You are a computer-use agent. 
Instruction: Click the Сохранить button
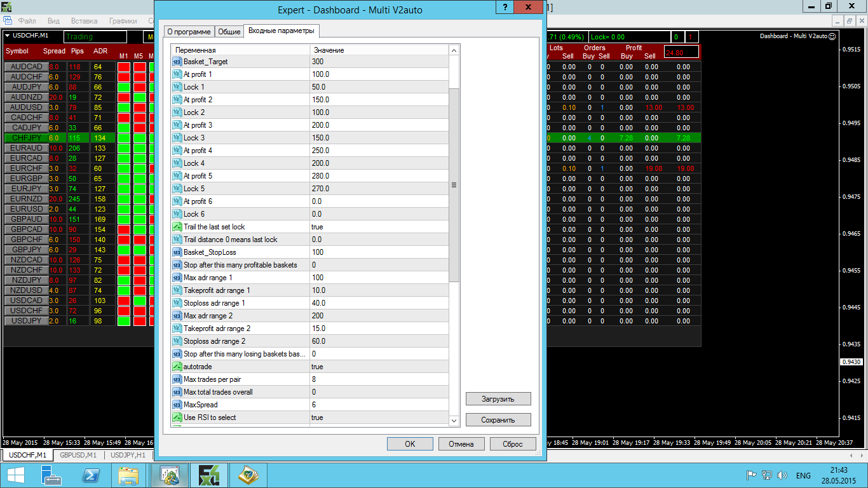498,420
